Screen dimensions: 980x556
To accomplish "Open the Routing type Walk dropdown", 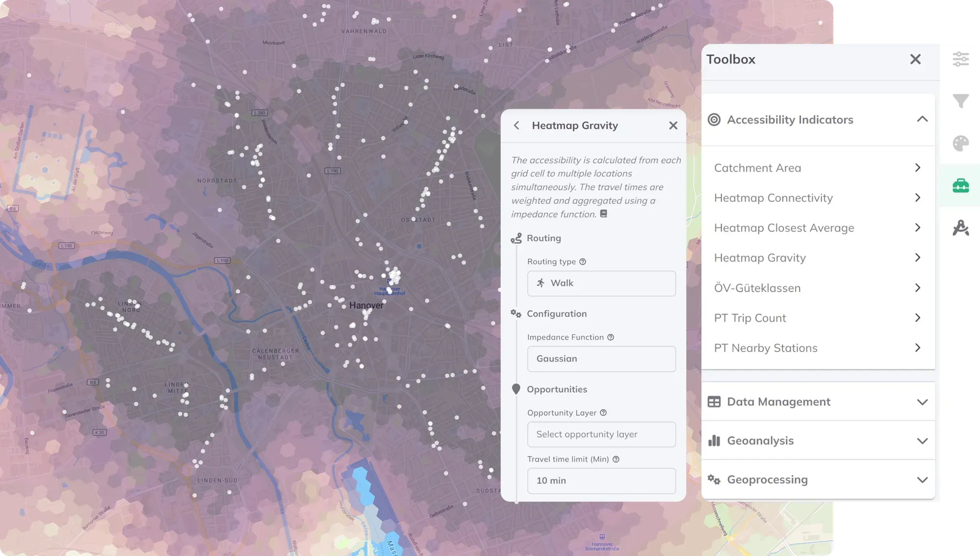I will 601,283.
